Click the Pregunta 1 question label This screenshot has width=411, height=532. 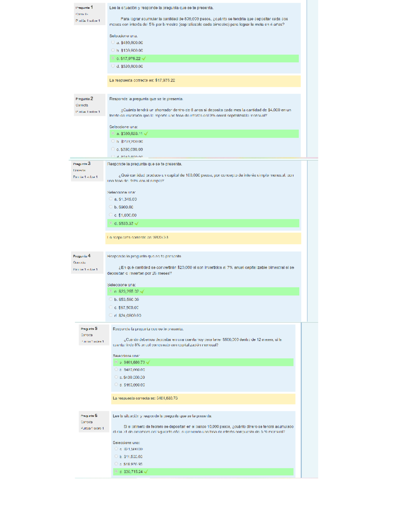(84, 8)
